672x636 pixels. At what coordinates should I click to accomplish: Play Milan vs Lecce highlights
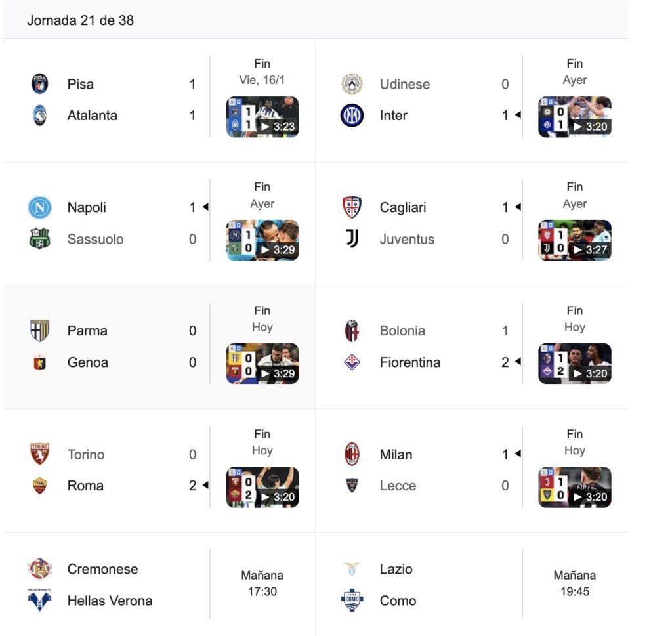pyautogui.click(x=575, y=487)
